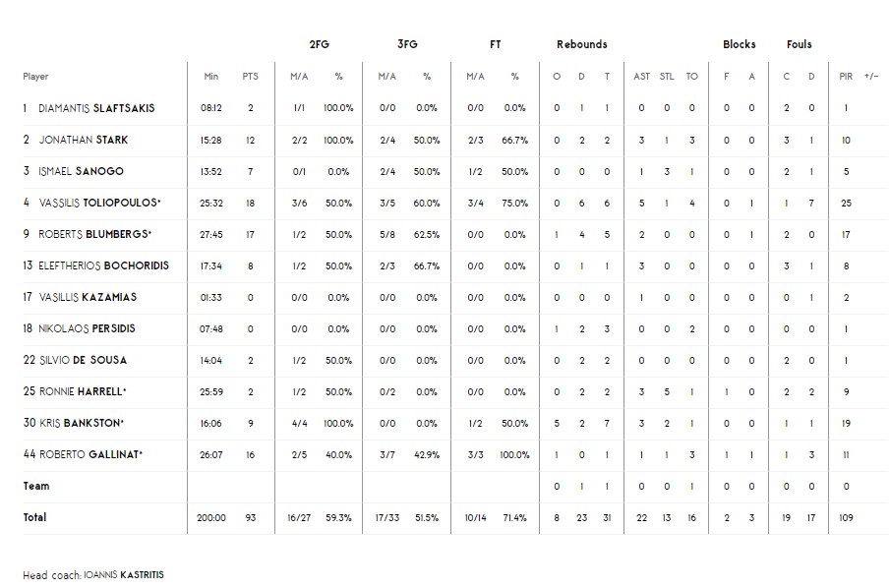Select Vasillis Kazamias row name
The image size is (890, 588).
(x=88, y=297)
